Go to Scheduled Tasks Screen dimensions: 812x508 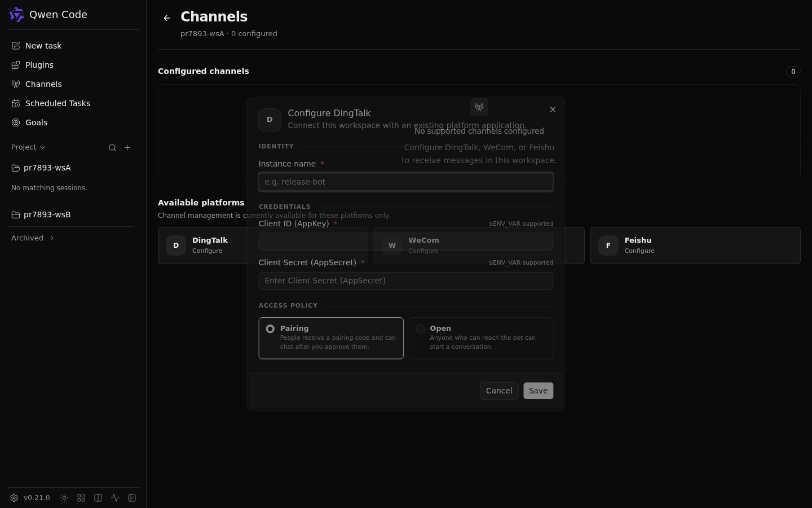coord(73,103)
